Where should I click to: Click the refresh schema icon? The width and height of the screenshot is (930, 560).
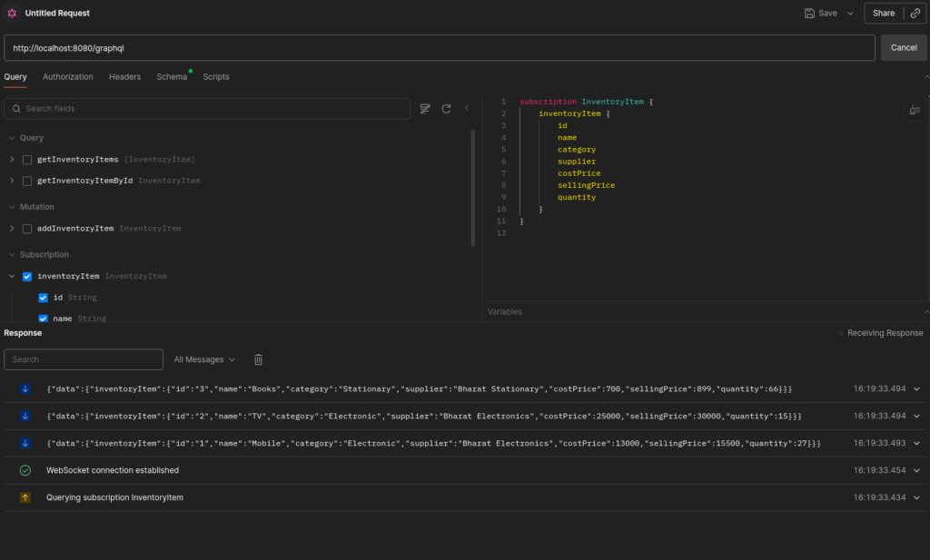pos(446,108)
